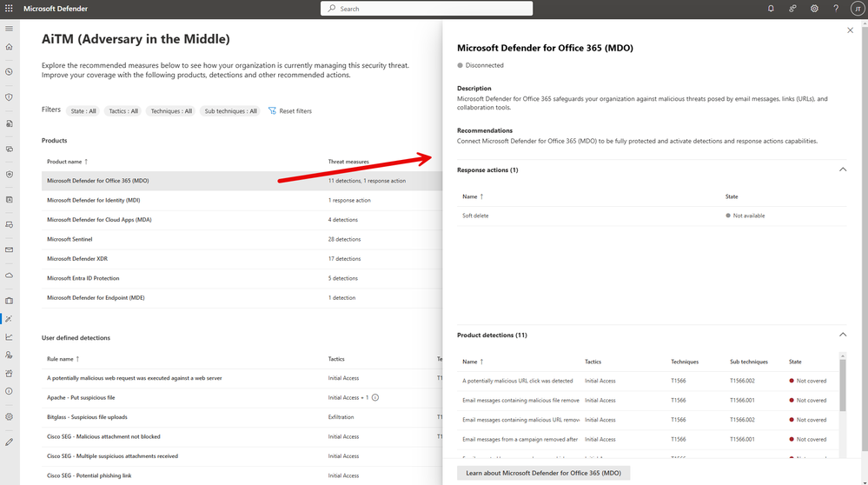
Task: Toggle the left navigation hamburger menu
Action: tap(9, 28)
